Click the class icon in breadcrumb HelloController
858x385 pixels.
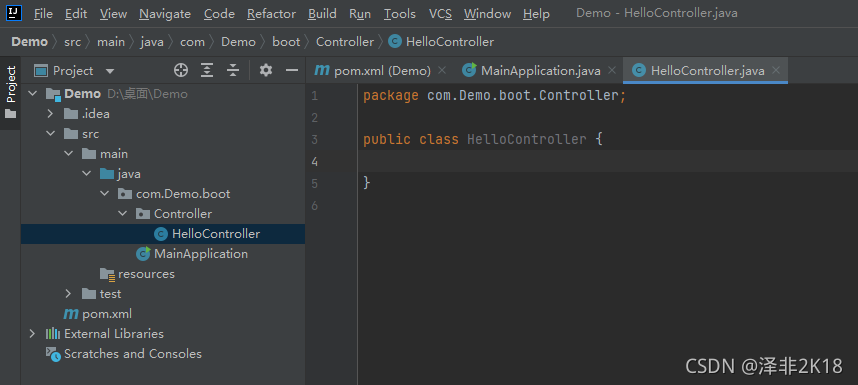coord(395,42)
